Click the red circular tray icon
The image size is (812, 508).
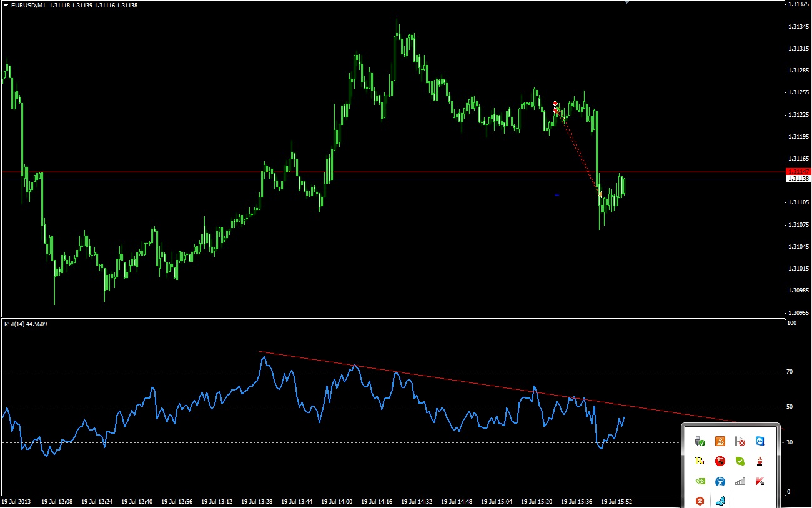720,462
